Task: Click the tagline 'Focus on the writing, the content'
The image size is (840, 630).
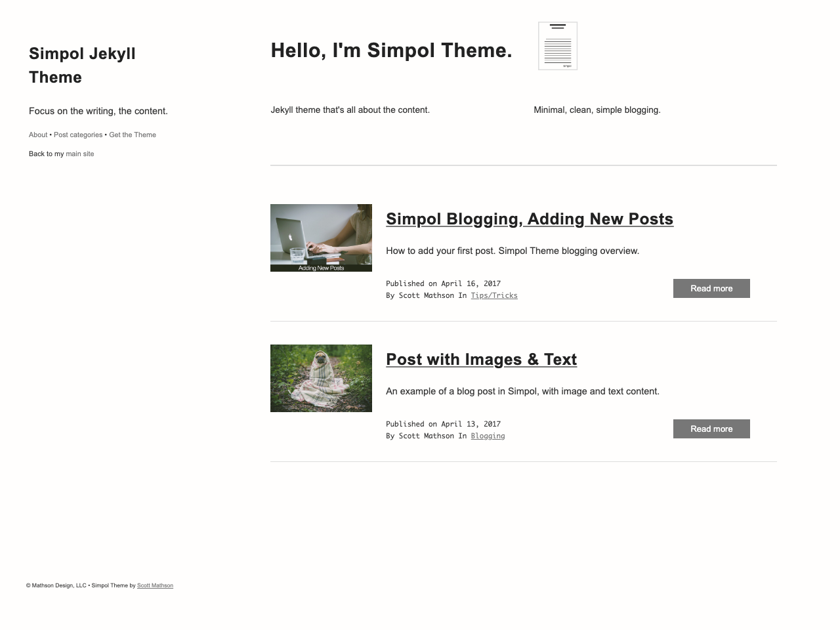Action: click(x=98, y=111)
